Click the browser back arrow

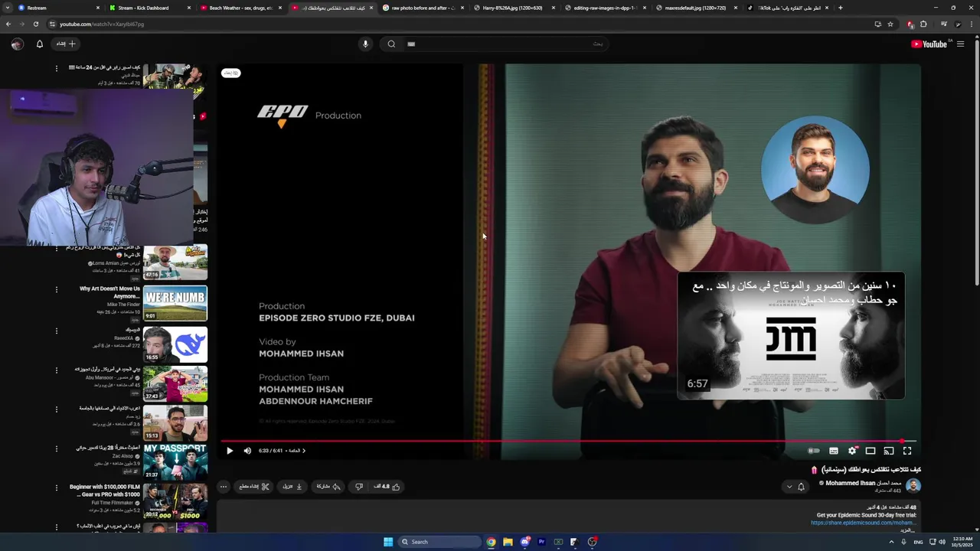pos(8,24)
